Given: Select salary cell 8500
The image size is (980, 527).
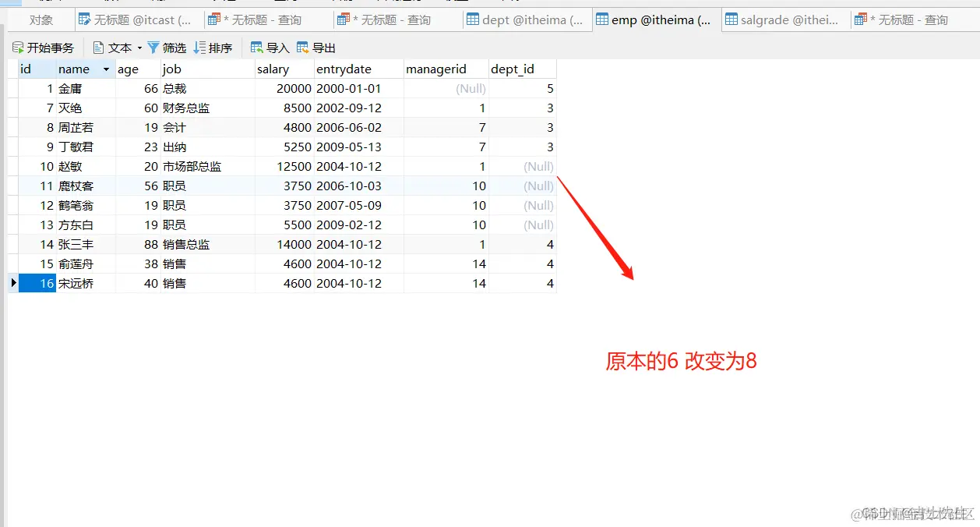Looking at the screenshot, I should [x=284, y=108].
